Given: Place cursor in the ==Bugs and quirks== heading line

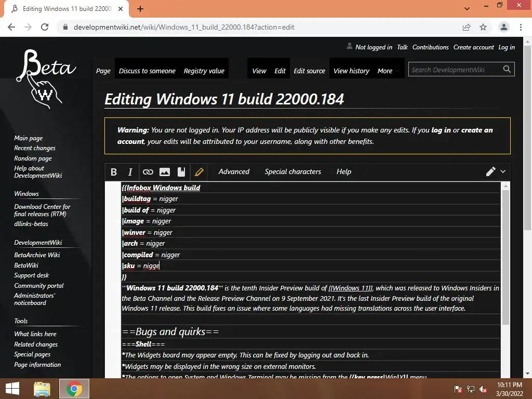Looking at the screenshot, I should pyautogui.click(x=170, y=331).
